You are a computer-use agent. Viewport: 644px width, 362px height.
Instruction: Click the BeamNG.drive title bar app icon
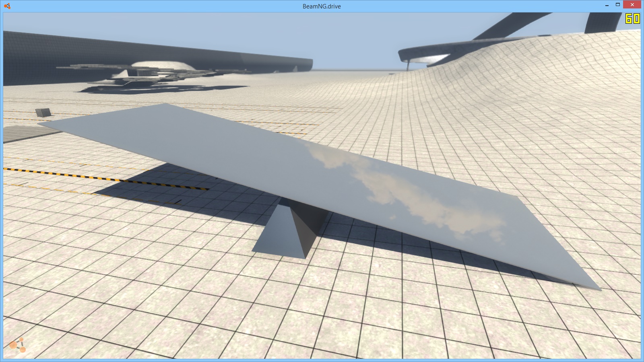point(7,6)
